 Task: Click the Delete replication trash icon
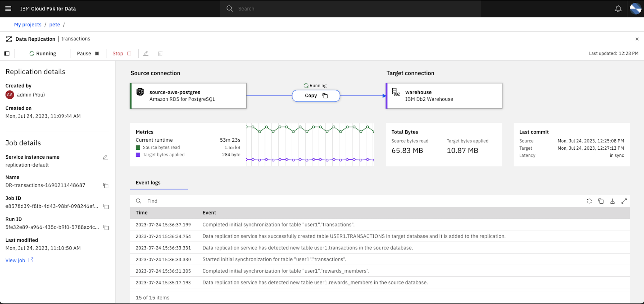tap(160, 53)
